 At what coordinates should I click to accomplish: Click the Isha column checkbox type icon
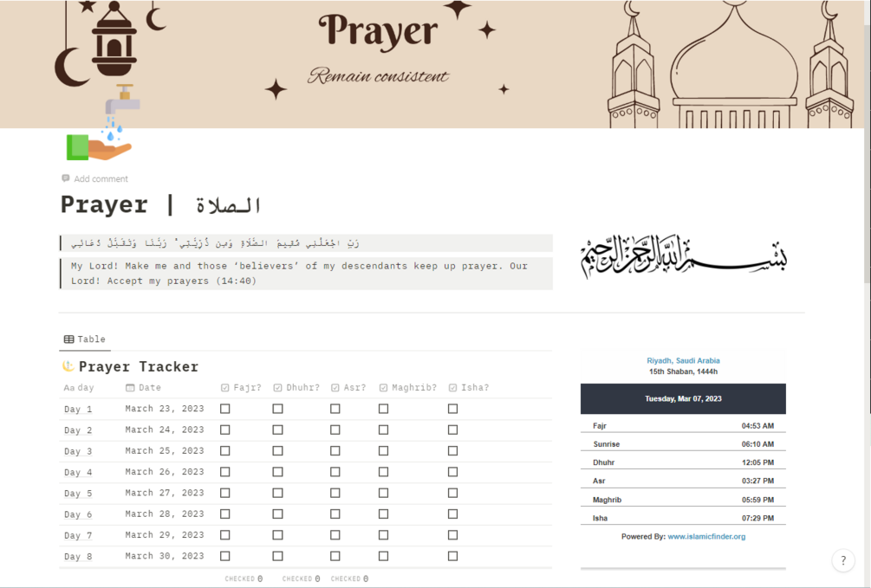tap(452, 388)
